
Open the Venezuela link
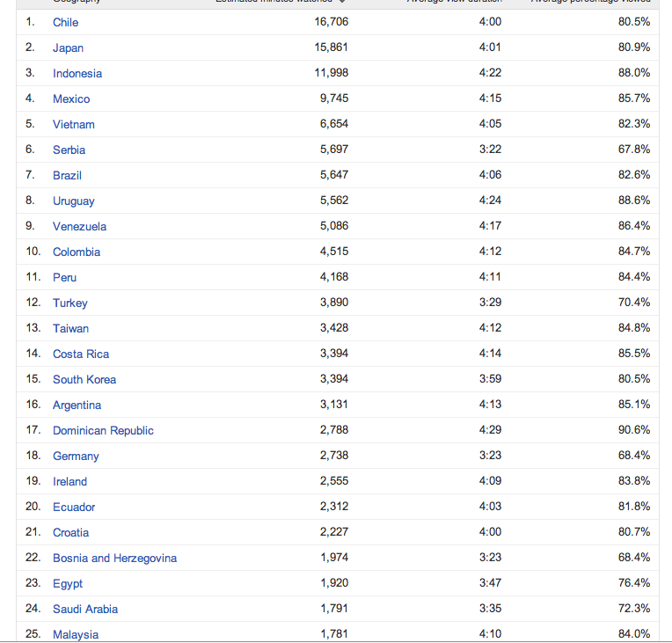(x=80, y=226)
